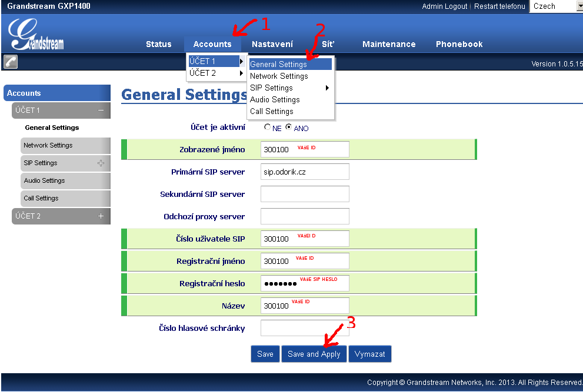Click the Primární SIP server field
This screenshot has width=583, height=392.
point(305,172)
